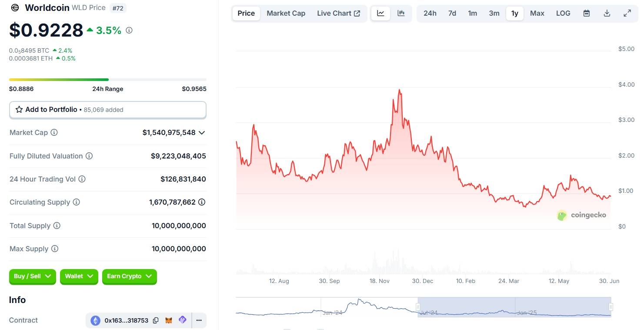
Task: Click the 0.0003681 ETH price text
Action: [x=31, y=58]
